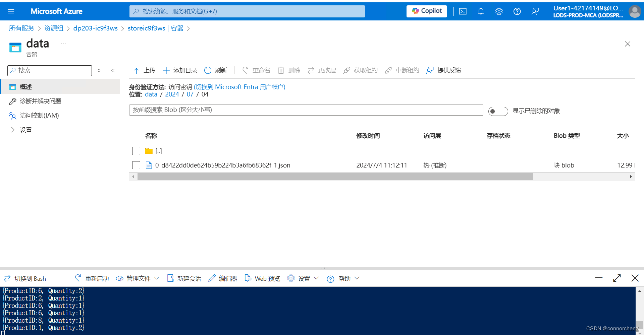This screenshot has height=335, width=644.
Task: Click the 更改层 change tier command
Action: pyautogui.click(x=322, y=70)
